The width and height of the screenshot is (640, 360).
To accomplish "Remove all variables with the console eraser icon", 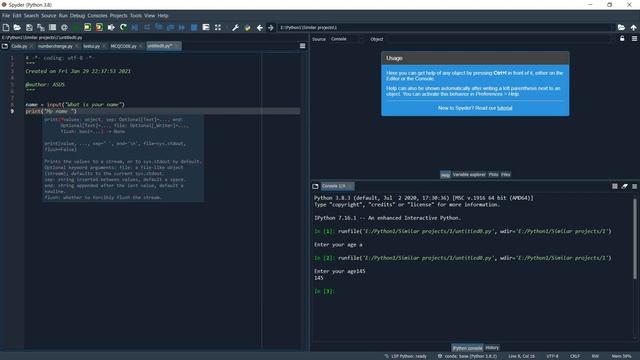I will point(624,186).
